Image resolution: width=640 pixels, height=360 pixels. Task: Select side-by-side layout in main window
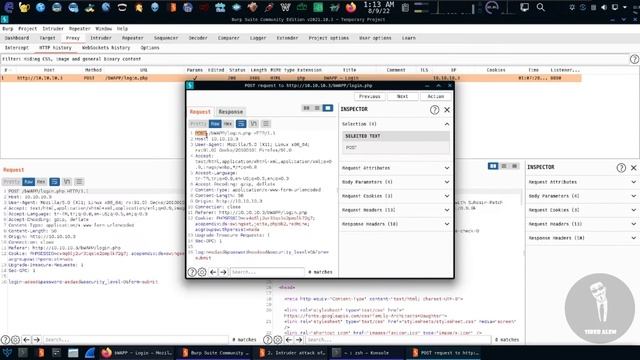click(x=493, y=166)
